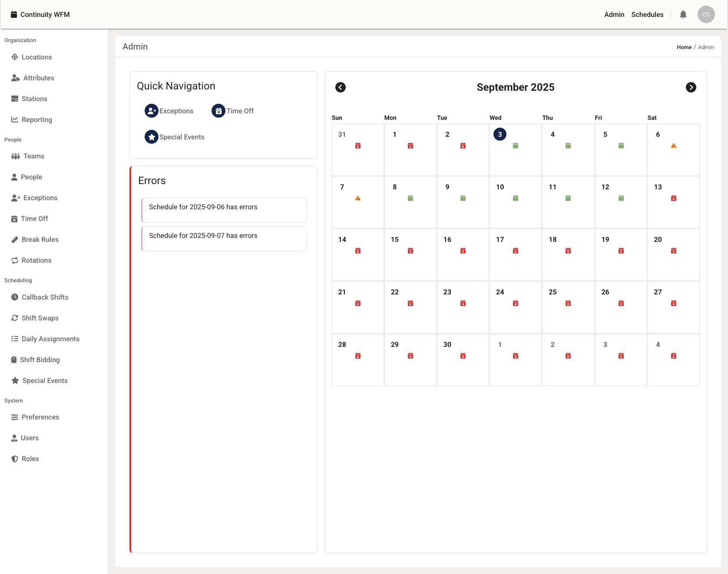The height and width of the screenshot is (574, 728).
Task: Click the Continuity WFM calendar logo icon
Action: 14,14
